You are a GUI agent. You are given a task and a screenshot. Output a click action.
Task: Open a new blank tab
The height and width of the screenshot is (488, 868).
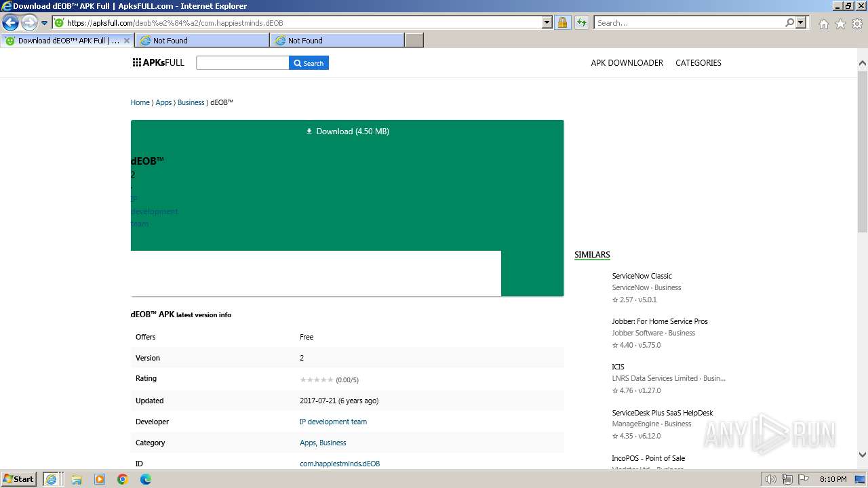point(414,41)
